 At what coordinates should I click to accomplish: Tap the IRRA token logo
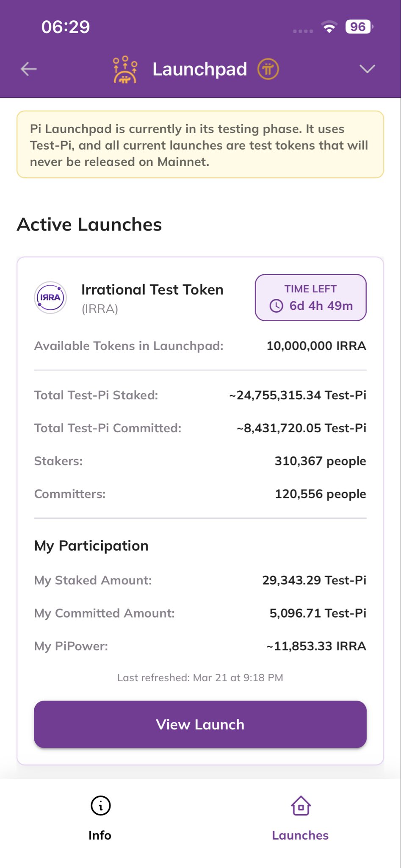[x=50, y=298]
